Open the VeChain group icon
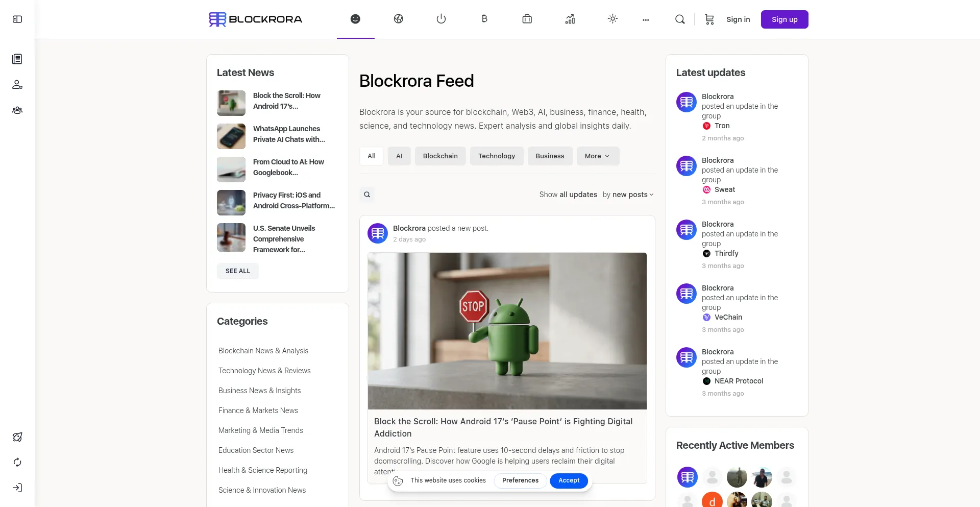Viewport: 980px width, 507px height. tap(706, 317)
